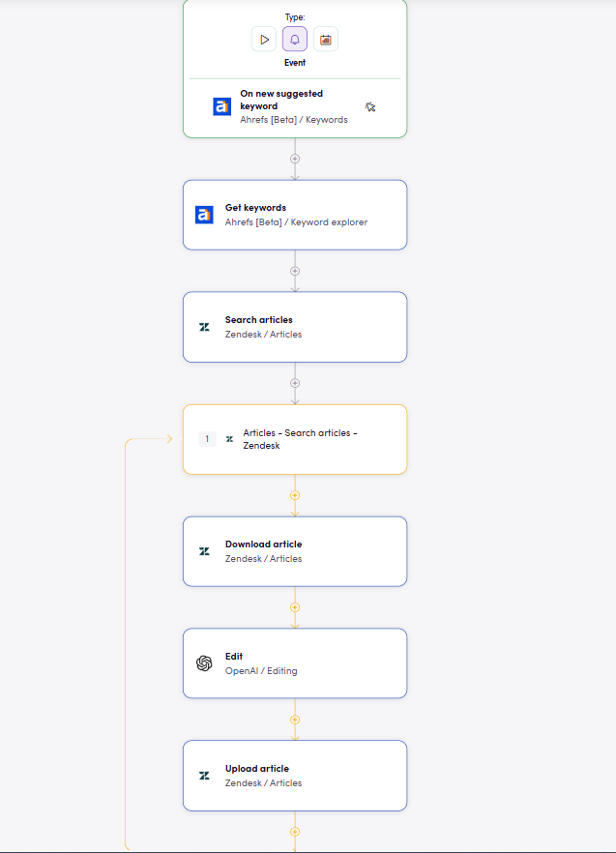Open the OpenAI Edit step
Screen dimensions: 616x853
click(x=295, y=663)
